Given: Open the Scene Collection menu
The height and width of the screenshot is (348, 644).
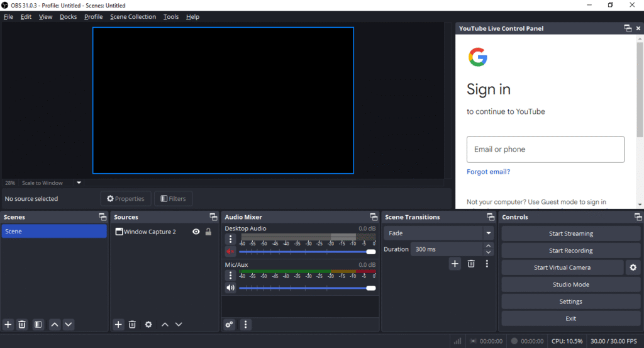Looking at the screenshot, I should [133, 17].
